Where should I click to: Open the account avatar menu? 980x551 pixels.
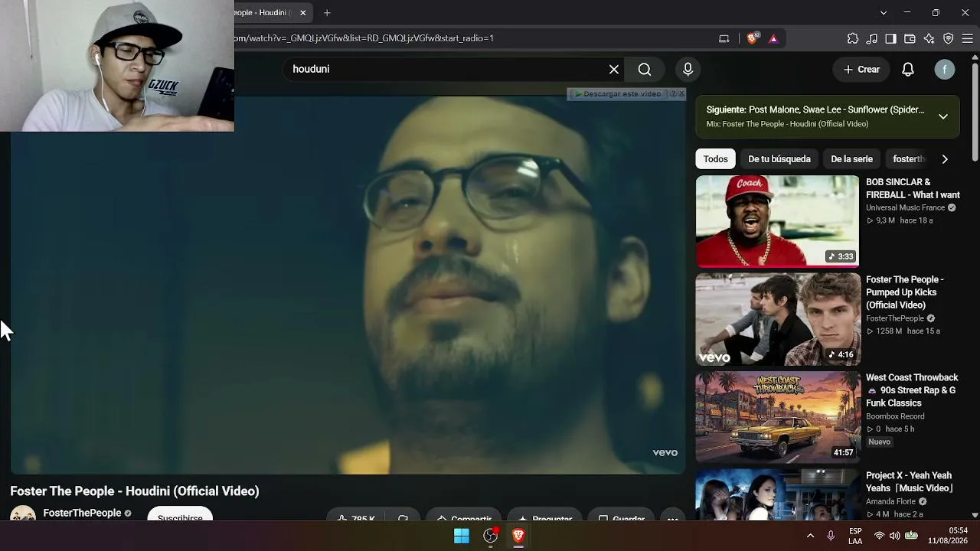945,70
